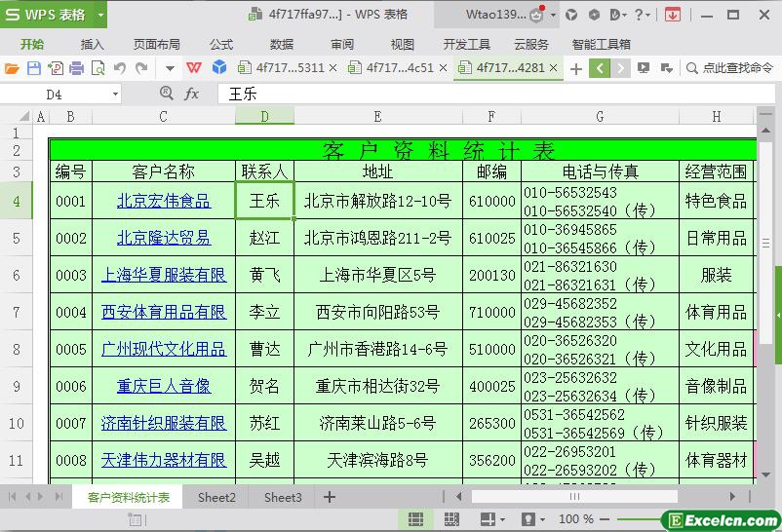Select postcode cell 200130
The image size is (782, 532).
point(491,275)
